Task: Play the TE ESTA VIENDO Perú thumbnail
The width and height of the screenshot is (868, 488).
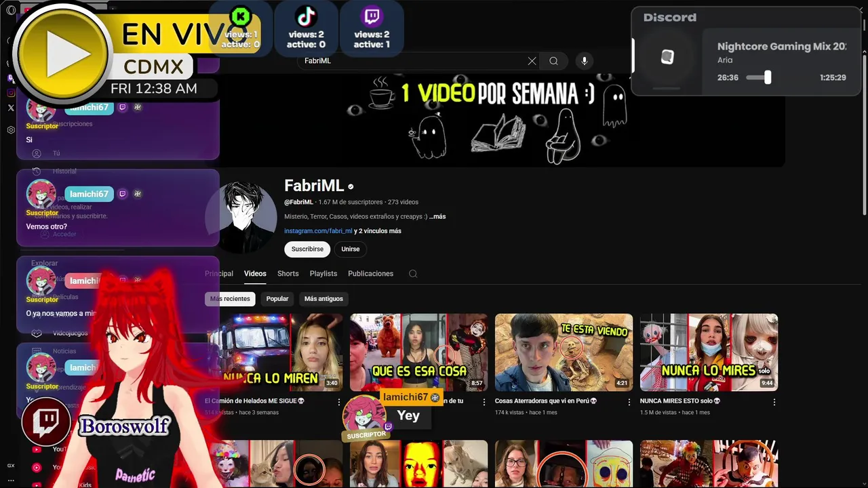Action: pyautogui.click(x=564, y=352)
